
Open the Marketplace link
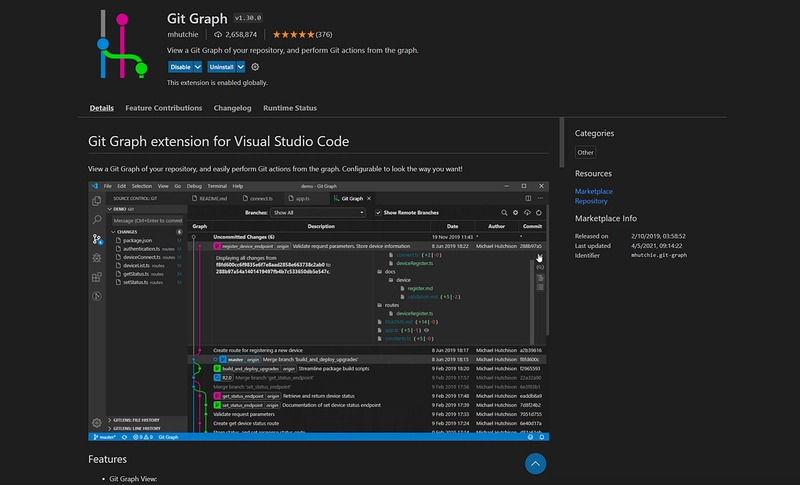pyautogui.click(x=593, y=191)
